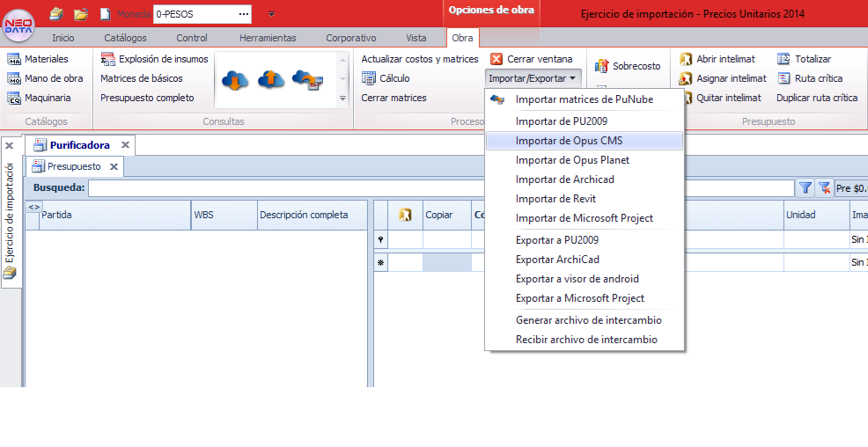The image size is (868, 447).
Task: Select Recibir archivo de intercambio
Action: click(x=584, y=340)
